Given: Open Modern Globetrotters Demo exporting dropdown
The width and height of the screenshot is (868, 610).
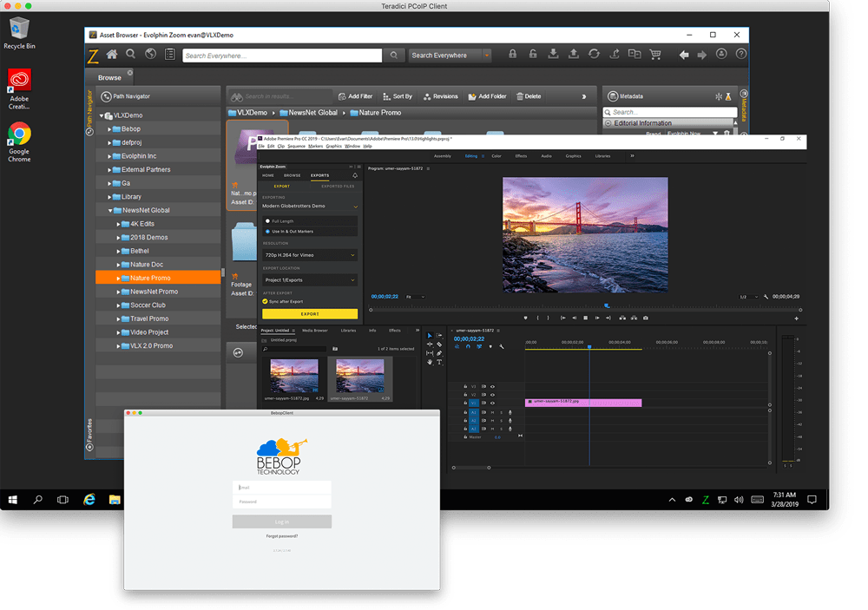Looking at the screenshot, I should [x=310, y=206].
